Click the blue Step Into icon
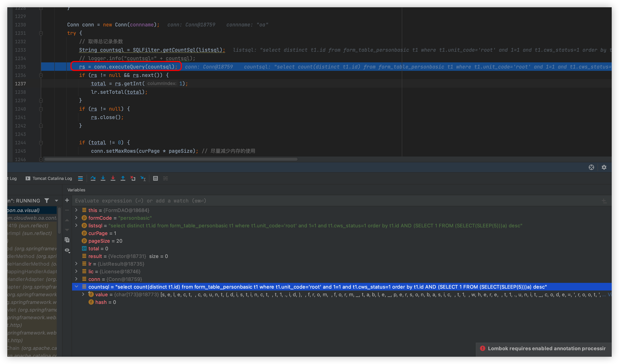 (x=103, y=178)
